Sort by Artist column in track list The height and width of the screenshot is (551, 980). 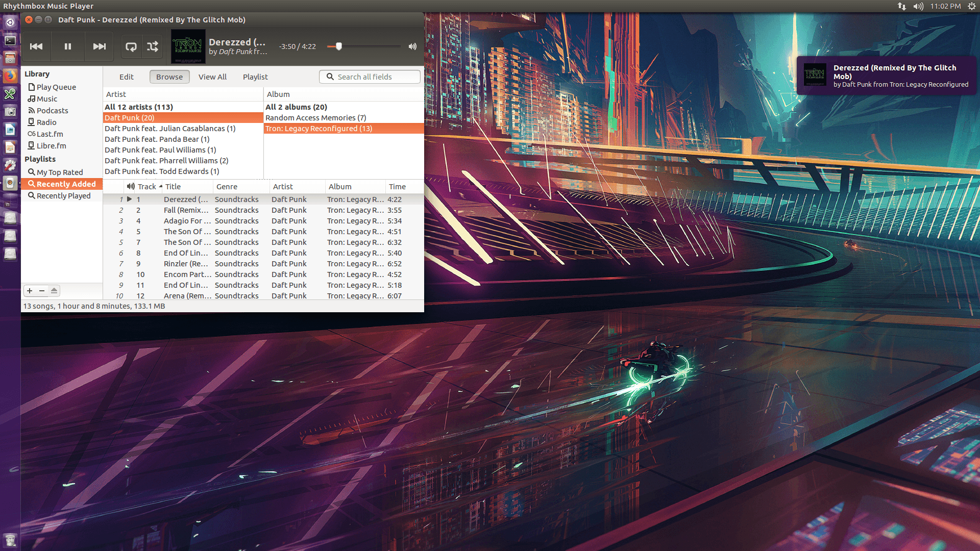[297, 187]
